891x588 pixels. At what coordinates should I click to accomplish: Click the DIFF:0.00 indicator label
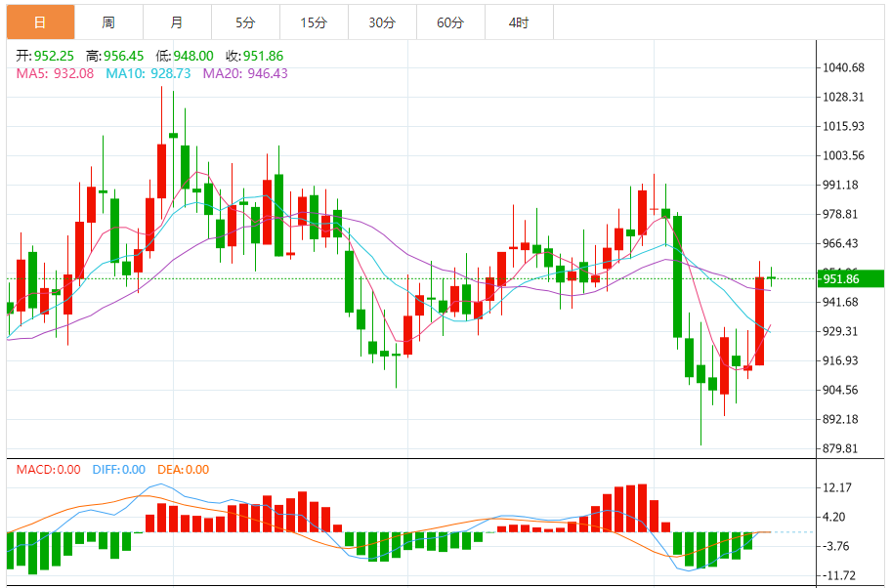[x=119, y=469]
